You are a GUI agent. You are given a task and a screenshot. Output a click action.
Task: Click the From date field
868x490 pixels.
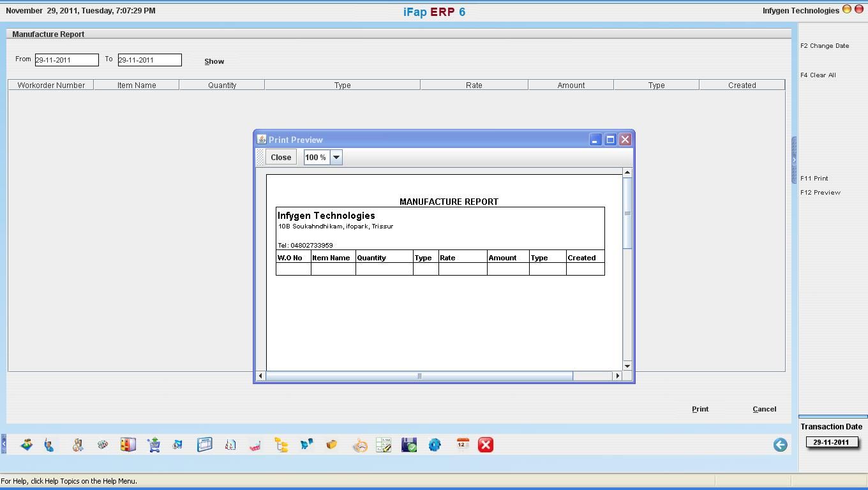coord(67,60)
